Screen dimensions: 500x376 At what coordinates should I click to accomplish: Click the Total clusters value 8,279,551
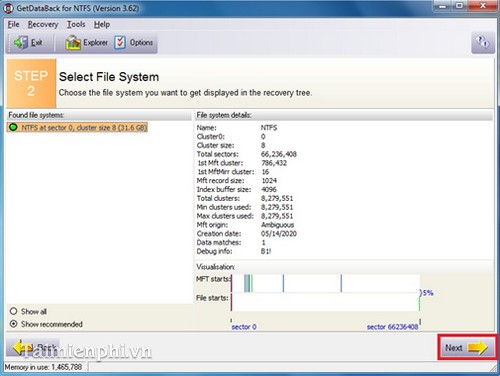point(277,198)
